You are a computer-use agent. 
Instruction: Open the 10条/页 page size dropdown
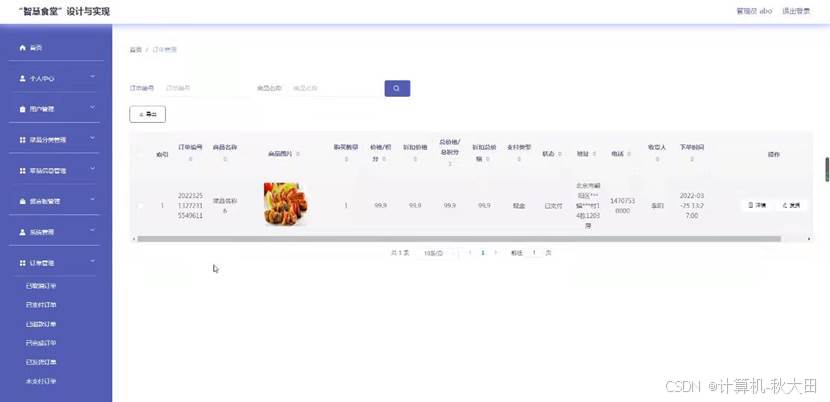click(436, 253)
